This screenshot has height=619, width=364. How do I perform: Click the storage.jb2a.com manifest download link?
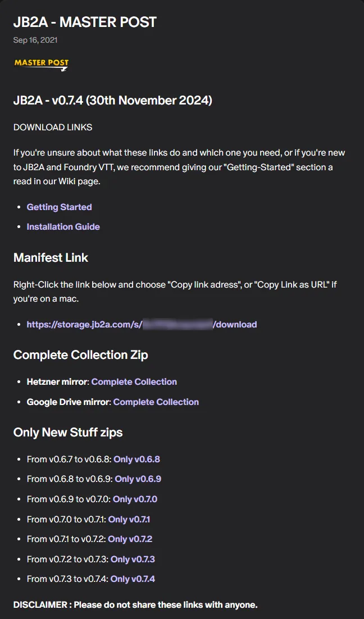coord(142,325)
